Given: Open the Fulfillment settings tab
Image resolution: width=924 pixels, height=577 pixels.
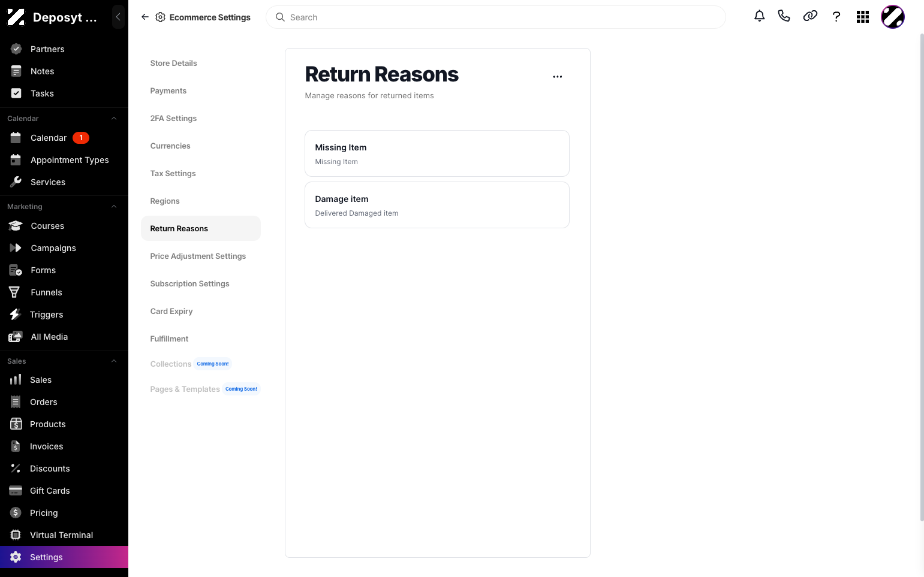Looking at the screenshot, I should tap(201, 339).
